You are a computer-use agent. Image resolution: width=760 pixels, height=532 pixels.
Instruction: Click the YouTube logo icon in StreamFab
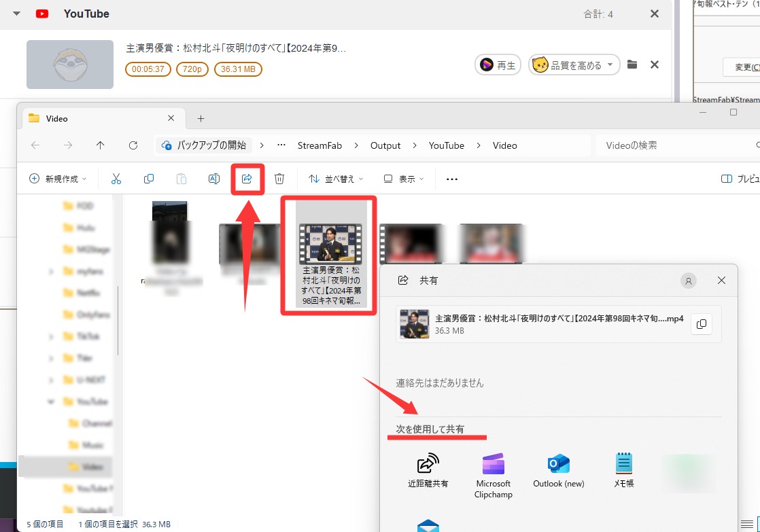42,14
